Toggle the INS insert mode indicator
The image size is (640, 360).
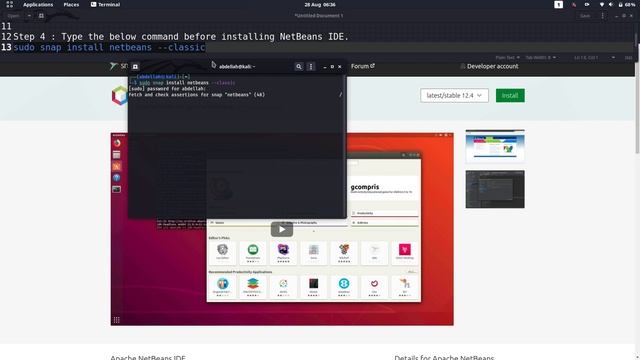coord(628,58)
